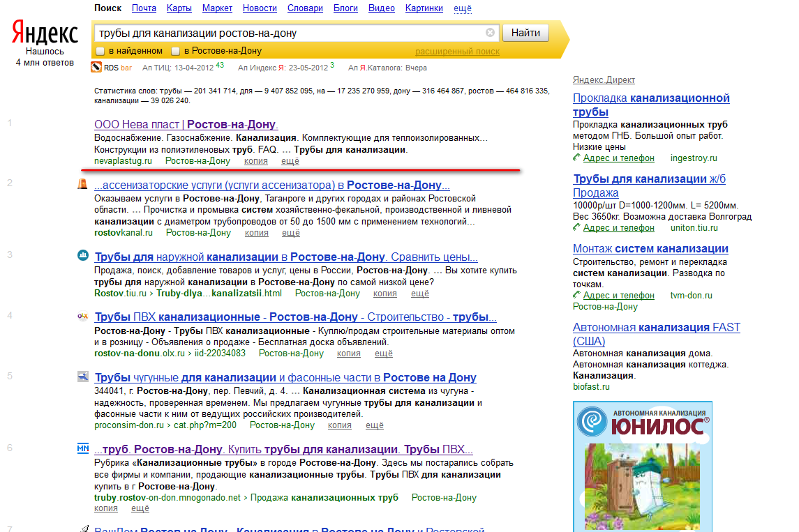Open cached "копия" for proconsim-don.ru

[339, 425]
